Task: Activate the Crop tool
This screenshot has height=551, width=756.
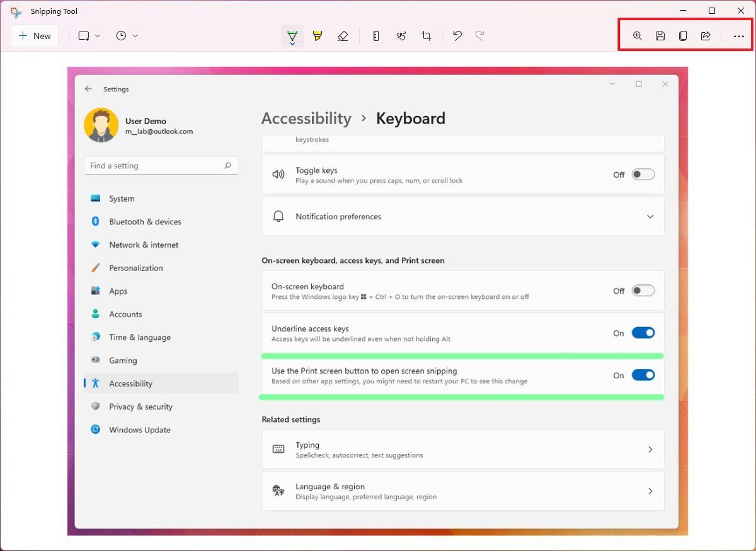Action: [x=427, y=36]
